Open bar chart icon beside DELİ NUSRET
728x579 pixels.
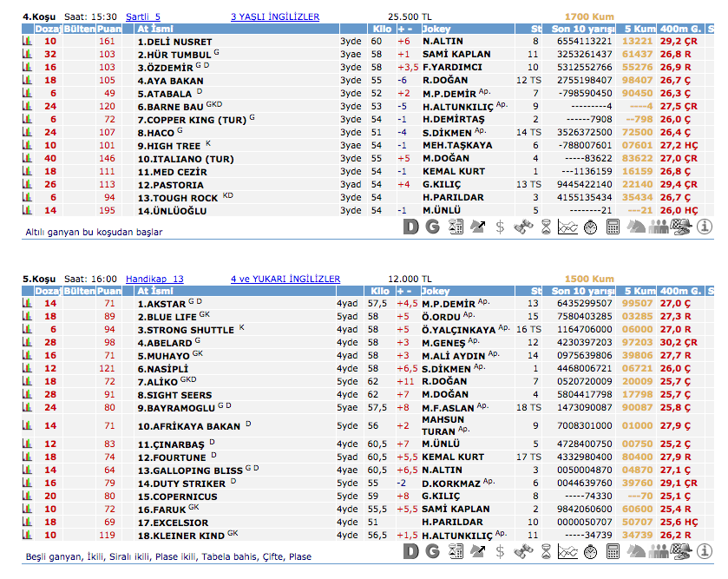point(27,41)
